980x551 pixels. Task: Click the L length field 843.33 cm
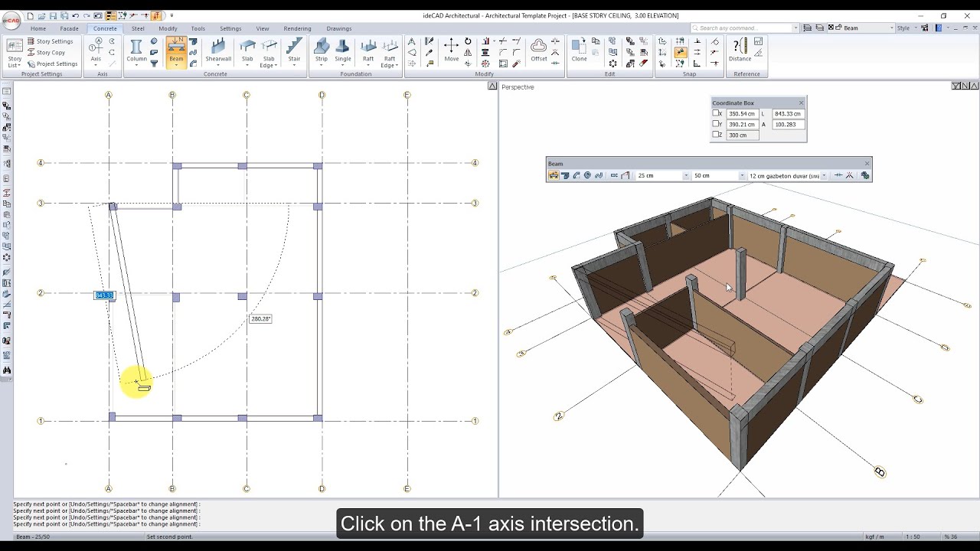pos(788,113)
